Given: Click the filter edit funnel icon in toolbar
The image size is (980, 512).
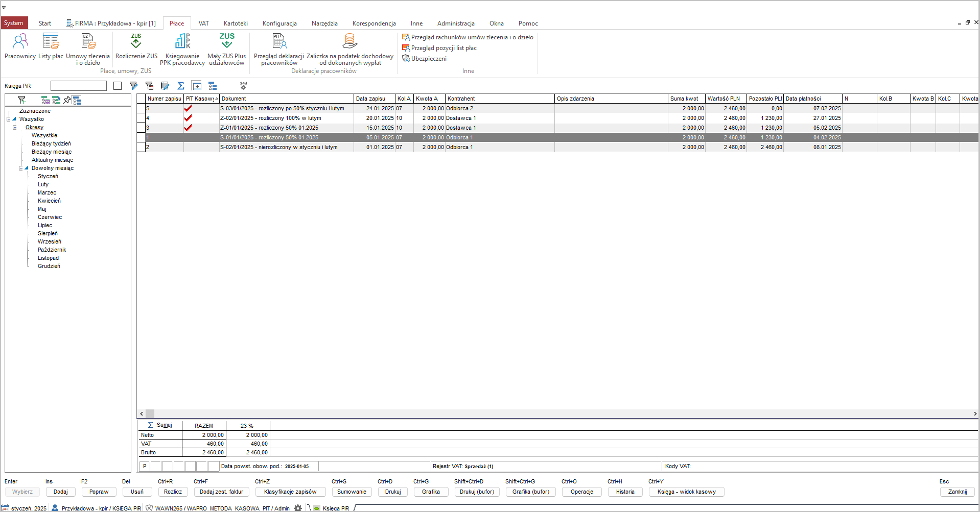Looking at the screenshot, I should pyautogui.click(x=133, y=86).
